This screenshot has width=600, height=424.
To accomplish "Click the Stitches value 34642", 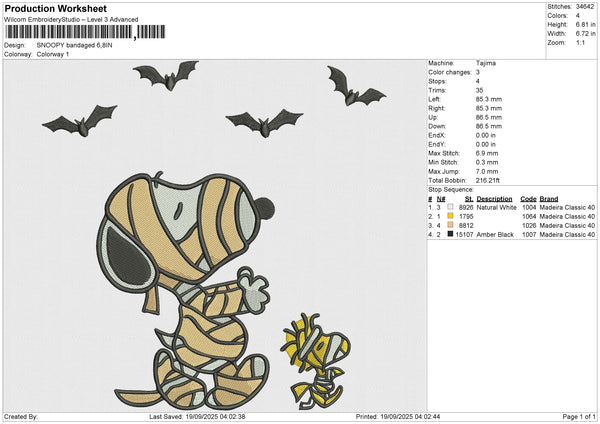I will 585,7.
